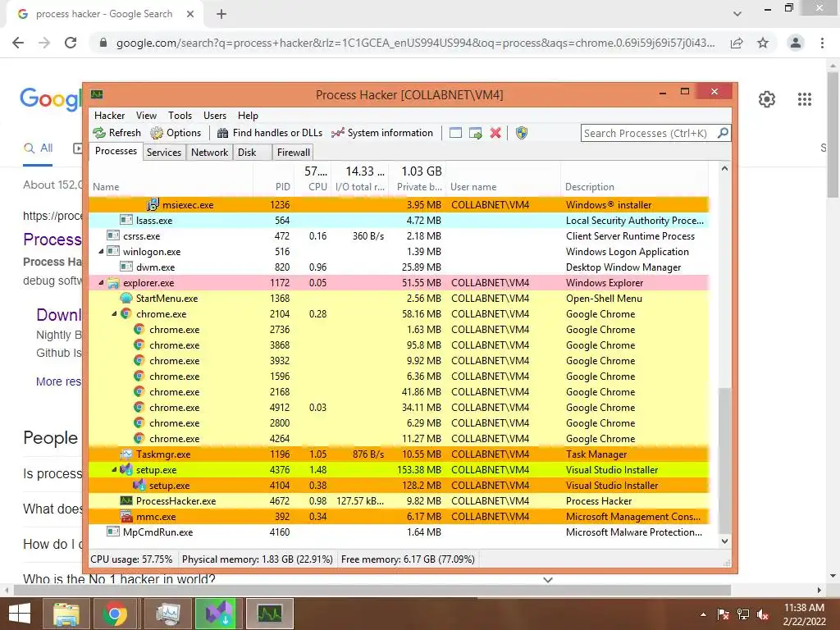
Task: Select the Processes tab
Action: pos(116,151)
